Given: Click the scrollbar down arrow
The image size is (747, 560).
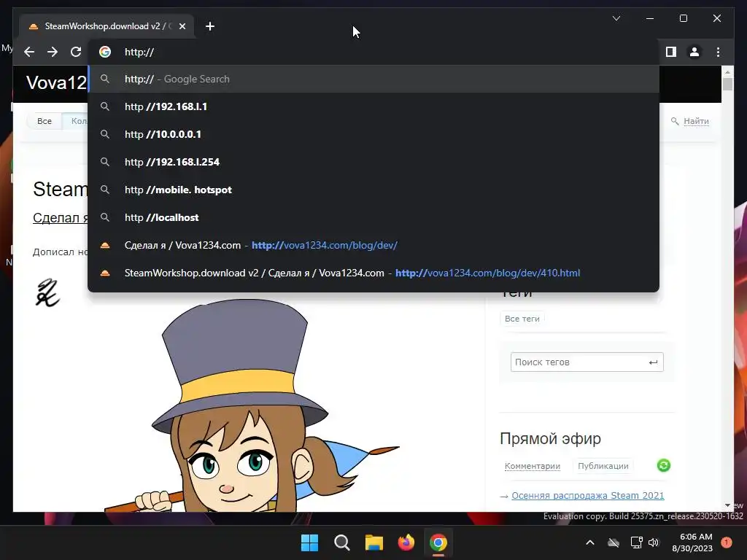Looking at the screenshot, I should pos(727,505).
